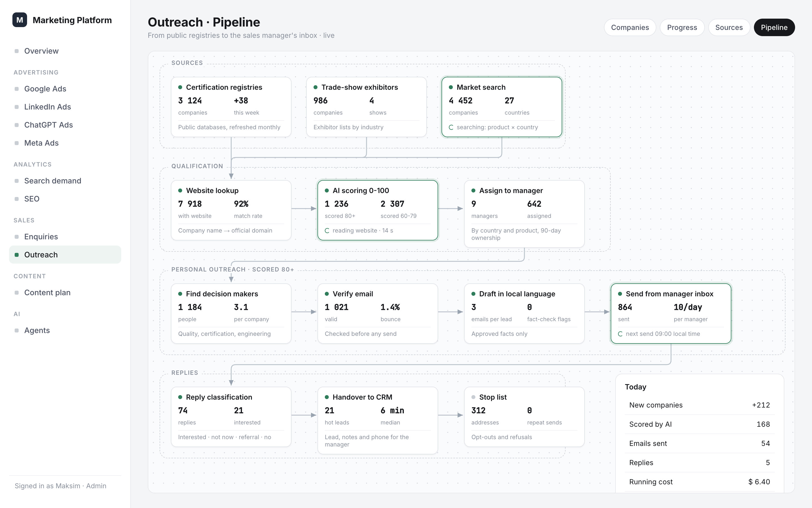Open the AI scoring 0-100 node
Viewport: 812px width, 508px height.
[378, 210]
